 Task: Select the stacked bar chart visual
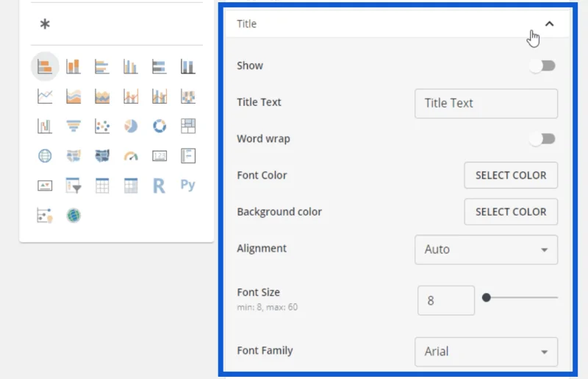click(45, 67)
